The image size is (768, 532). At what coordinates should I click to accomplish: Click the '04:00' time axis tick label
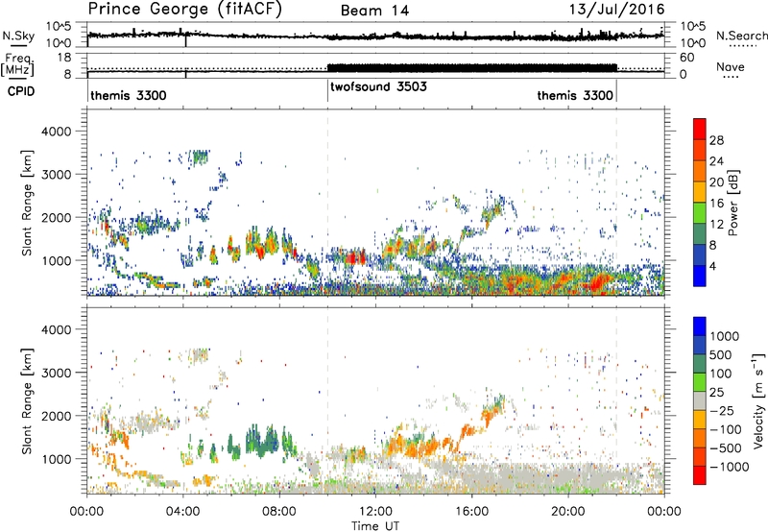click(x=183, y=512)
